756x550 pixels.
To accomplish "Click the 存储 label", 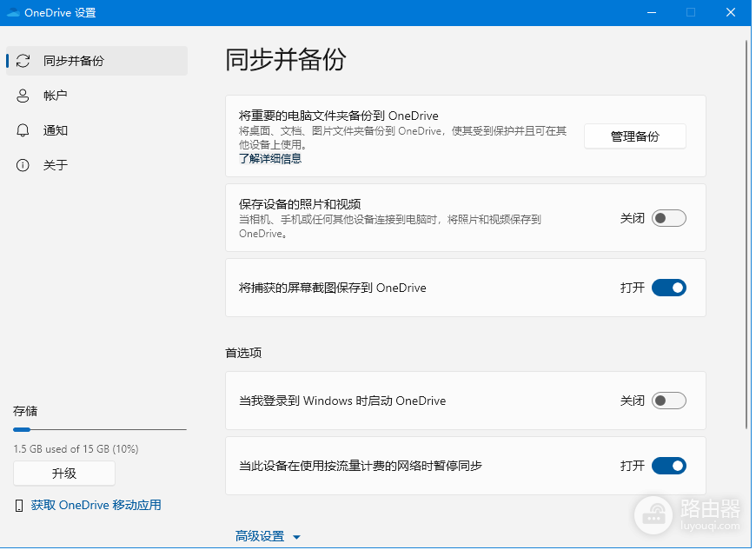I will click(25, 411).
